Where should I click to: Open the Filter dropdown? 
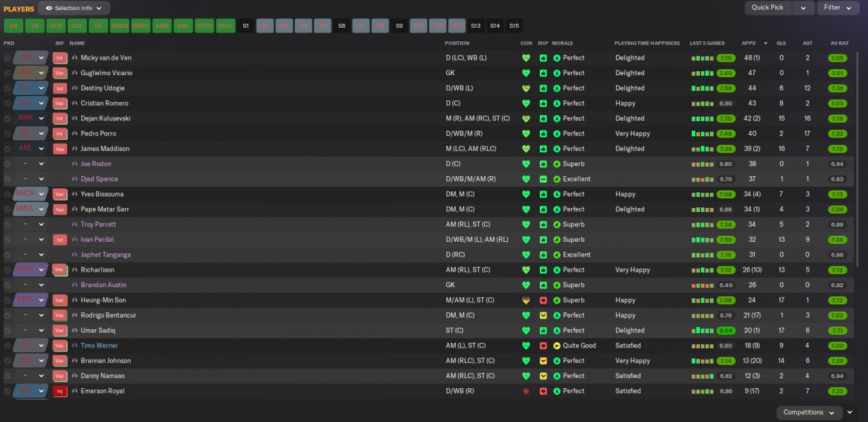838,7
